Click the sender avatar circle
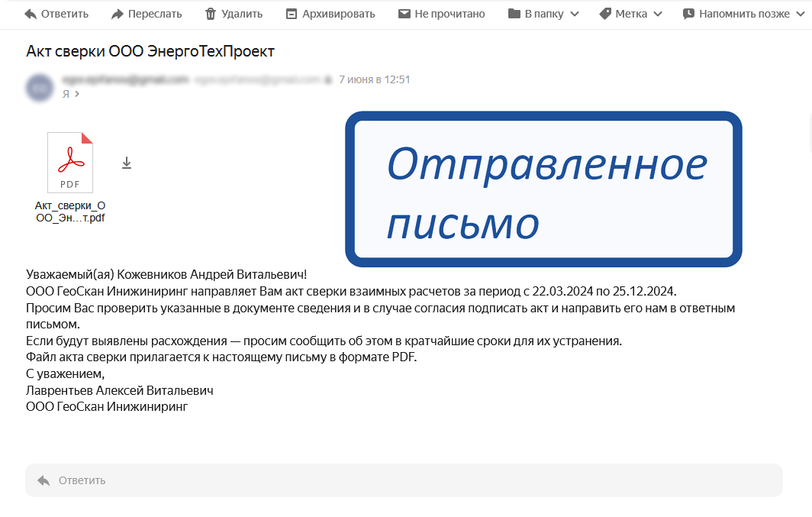The image size is (812, 517). [x=40, y=86]
